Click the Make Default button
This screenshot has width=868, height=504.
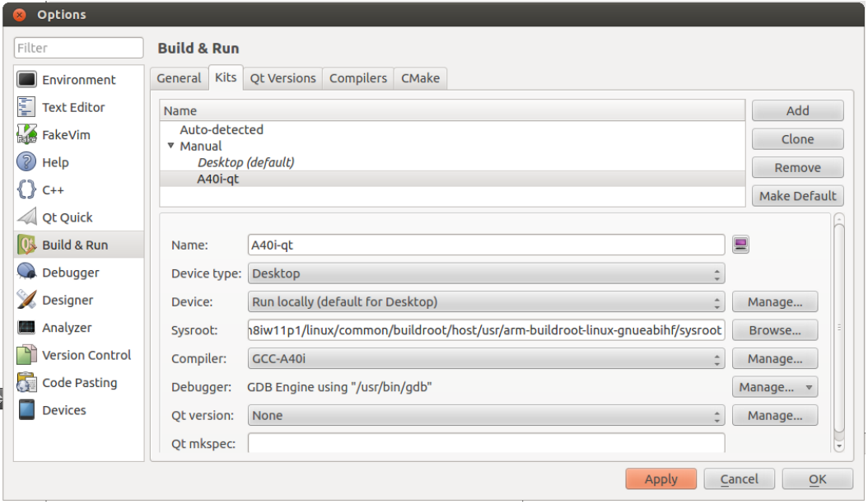[x=797, y=196]
